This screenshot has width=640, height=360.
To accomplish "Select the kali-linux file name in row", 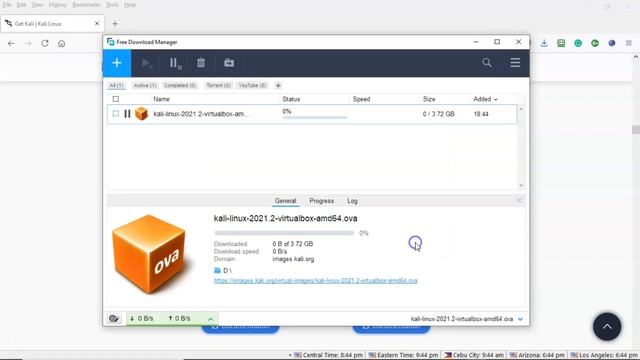I will pos(200,114).
